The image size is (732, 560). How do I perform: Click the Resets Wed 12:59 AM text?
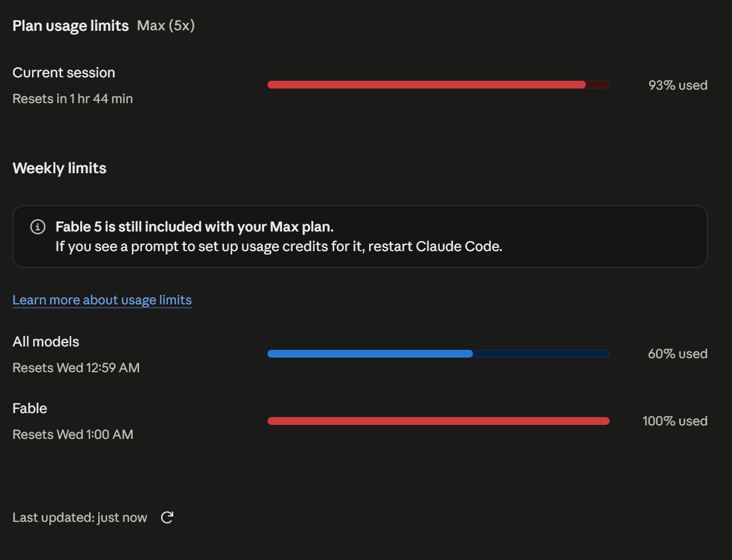pos(76,368)
